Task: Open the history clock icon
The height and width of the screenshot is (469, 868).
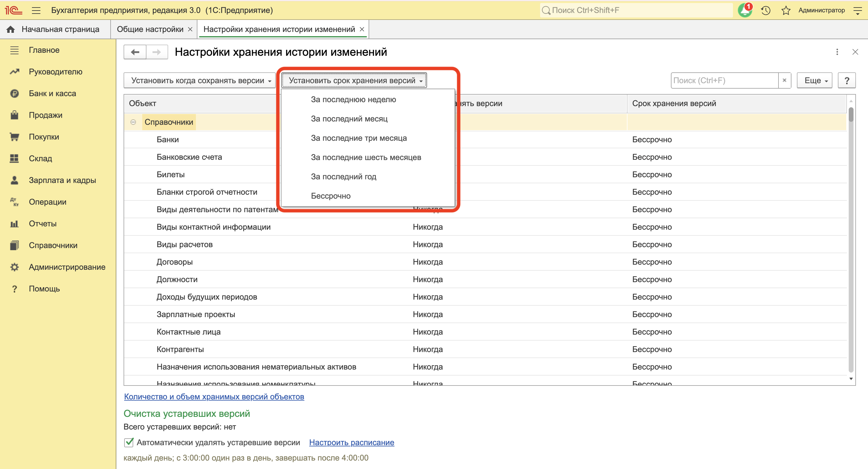Action: tap(766, 10)
